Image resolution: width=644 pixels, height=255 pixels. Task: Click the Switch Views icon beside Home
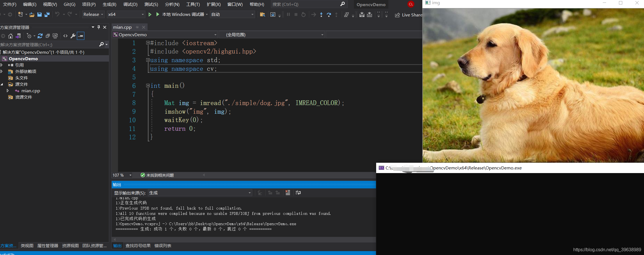(18, 36)
